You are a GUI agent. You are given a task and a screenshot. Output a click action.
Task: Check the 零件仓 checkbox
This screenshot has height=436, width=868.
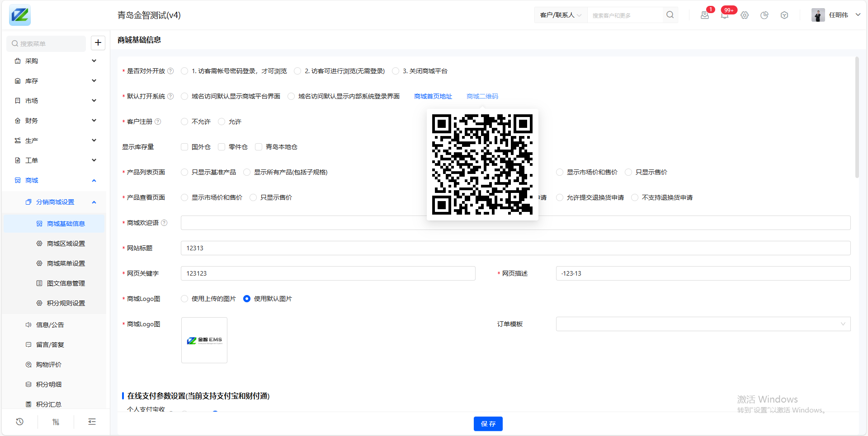coord(222,147)
